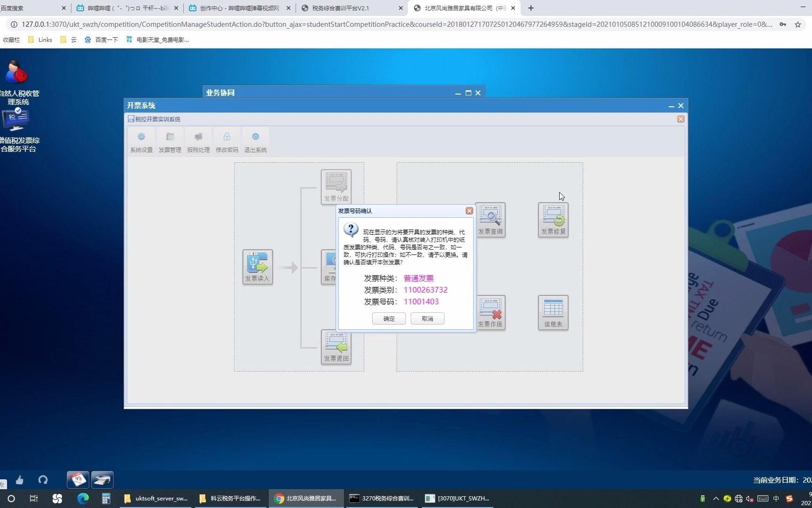
Task: Switch to 科云税务平台操作 taskbar item
Action: [230, 499]
